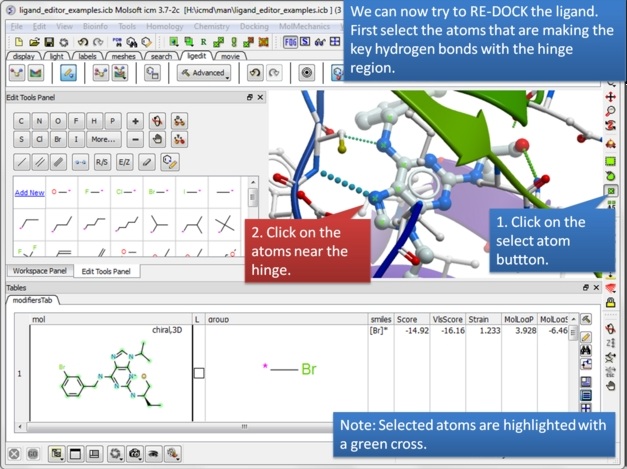This screenshot has height=469, width=627.
Task: Close the Edit Tools Panel
Action: click(x=260, y=97)
